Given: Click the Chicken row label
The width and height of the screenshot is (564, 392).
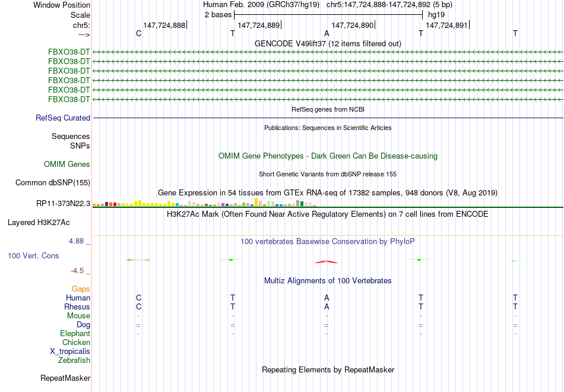Looking at the screenshot, I should (x=76, y=342).
